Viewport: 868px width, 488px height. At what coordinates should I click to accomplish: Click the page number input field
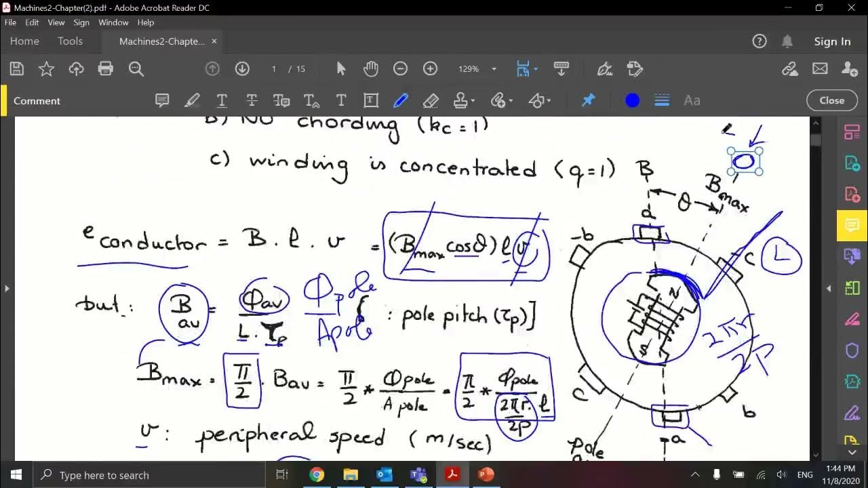coord(274,68)
